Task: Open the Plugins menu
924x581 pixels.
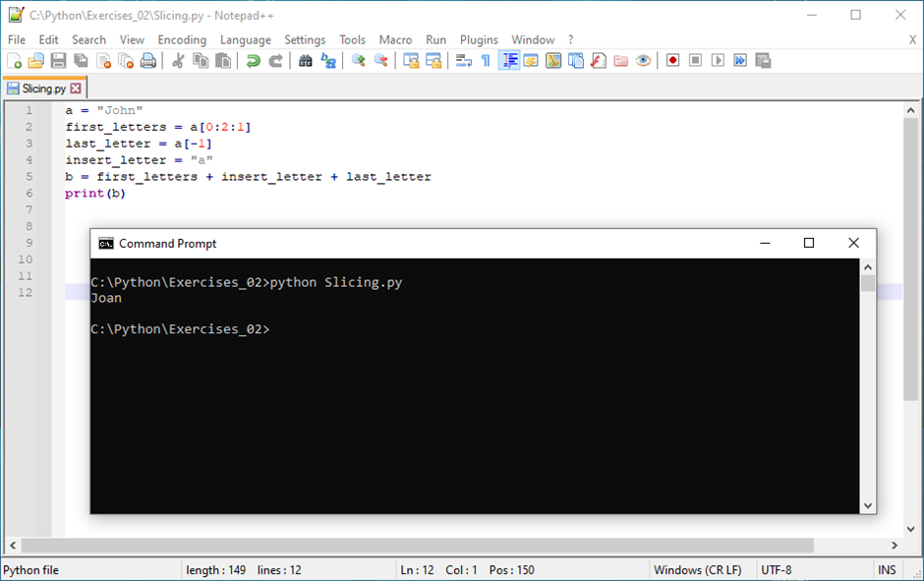Action: [x=479, y=39]
